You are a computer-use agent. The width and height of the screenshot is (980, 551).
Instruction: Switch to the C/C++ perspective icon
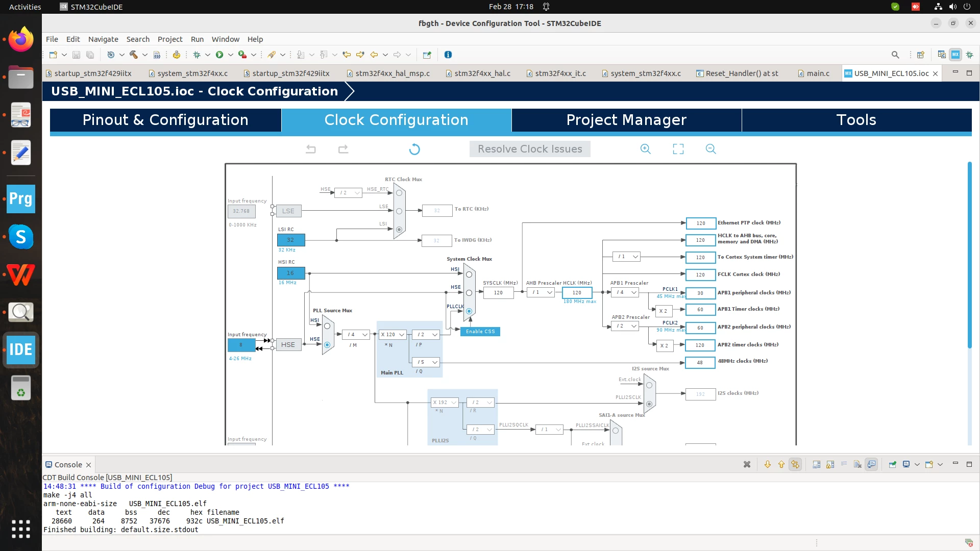tap(942, 55)
